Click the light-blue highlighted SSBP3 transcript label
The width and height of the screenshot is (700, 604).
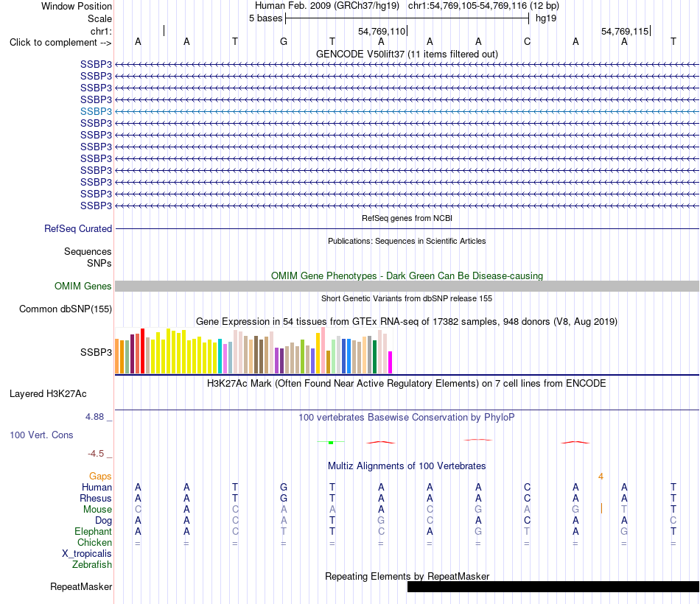coord(96,111)
